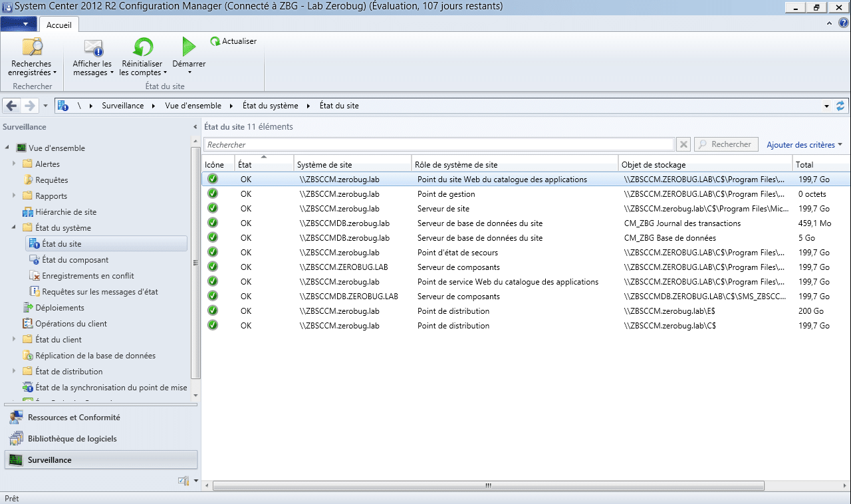This screenshot has width=851, height=504.
Task: Select the Accueil ribbon tab
Action: 59,25
